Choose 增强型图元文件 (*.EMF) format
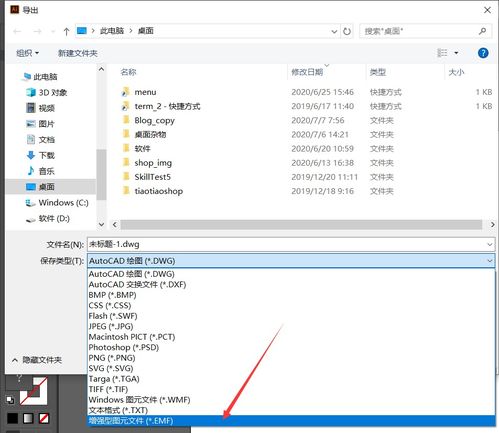Viewport: 499px width, 433px height. [x=291, y=421]
